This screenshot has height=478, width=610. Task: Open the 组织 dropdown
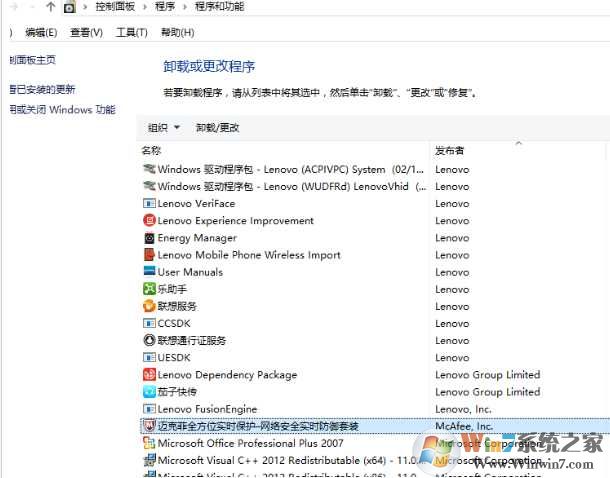pyautogui.click(x=164, y=128)
